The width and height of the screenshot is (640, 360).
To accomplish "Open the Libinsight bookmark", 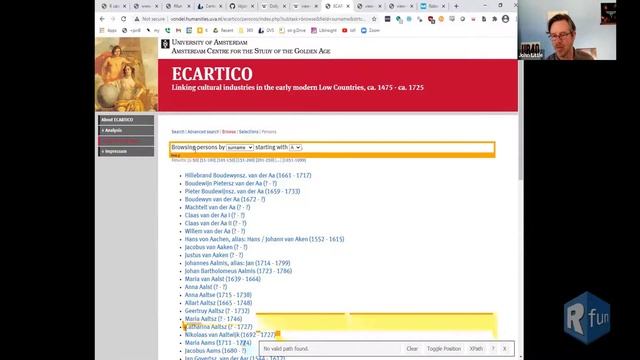I will pyautogui.click(x=324, y=30).
